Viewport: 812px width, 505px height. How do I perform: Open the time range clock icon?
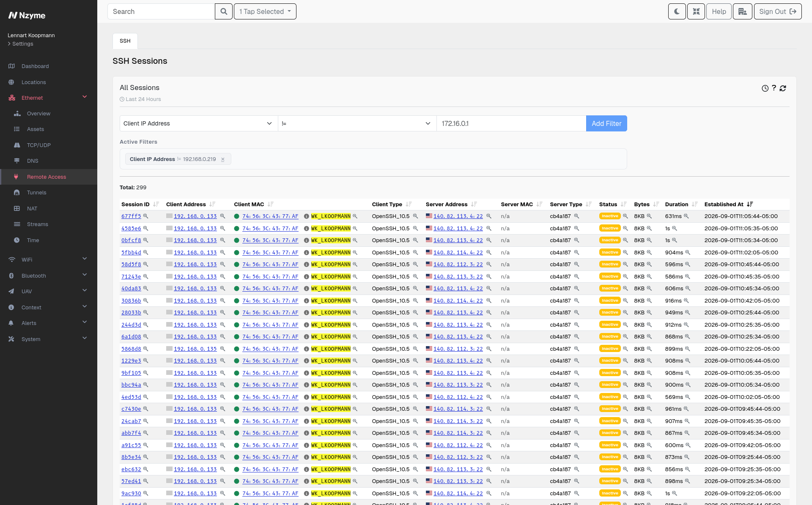click(765, 88)
